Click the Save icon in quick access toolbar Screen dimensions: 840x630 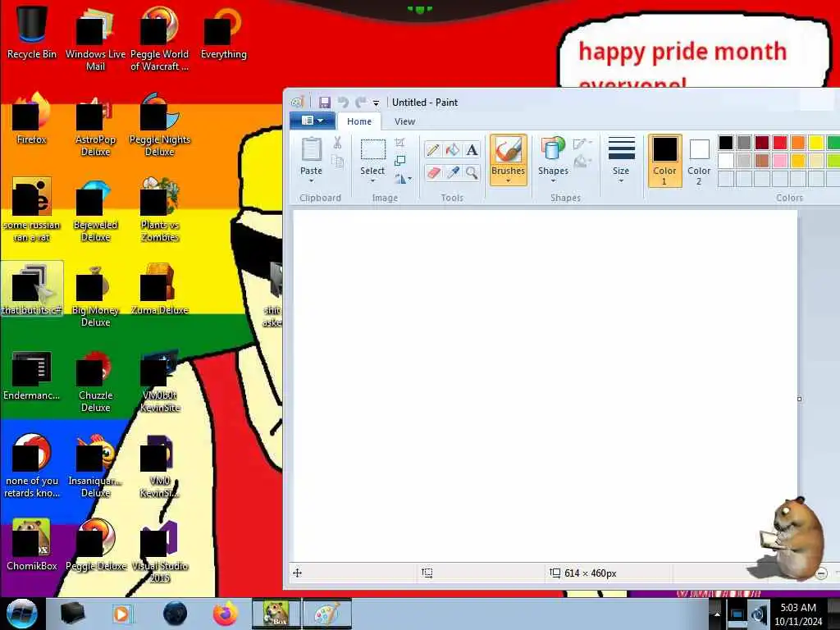(x=325, y=103)
